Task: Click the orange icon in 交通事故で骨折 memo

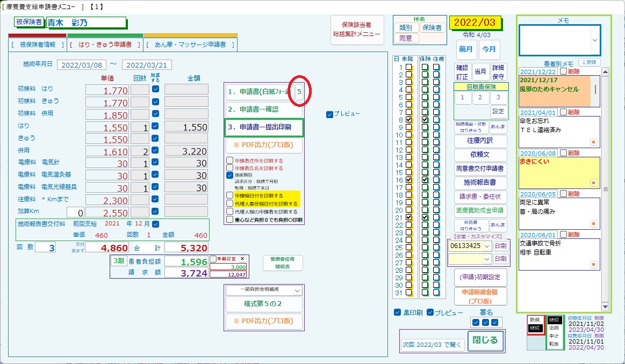Action: click(593, 265)
